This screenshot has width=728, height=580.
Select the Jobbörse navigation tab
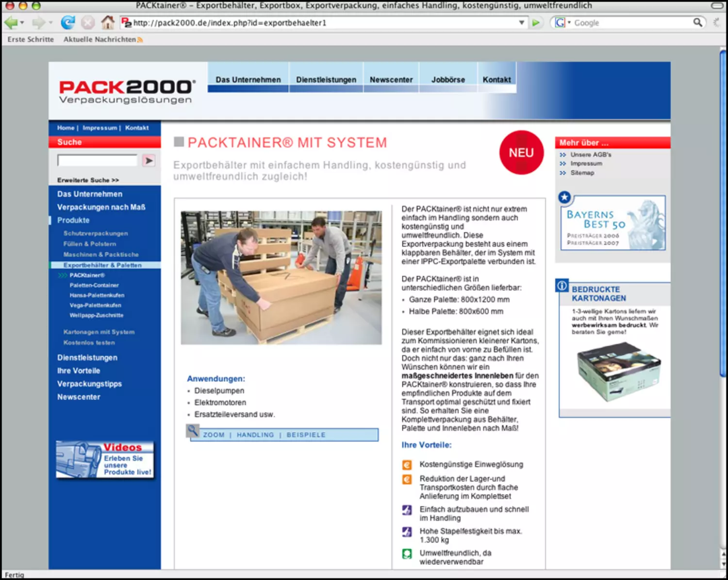click(448, 80)
